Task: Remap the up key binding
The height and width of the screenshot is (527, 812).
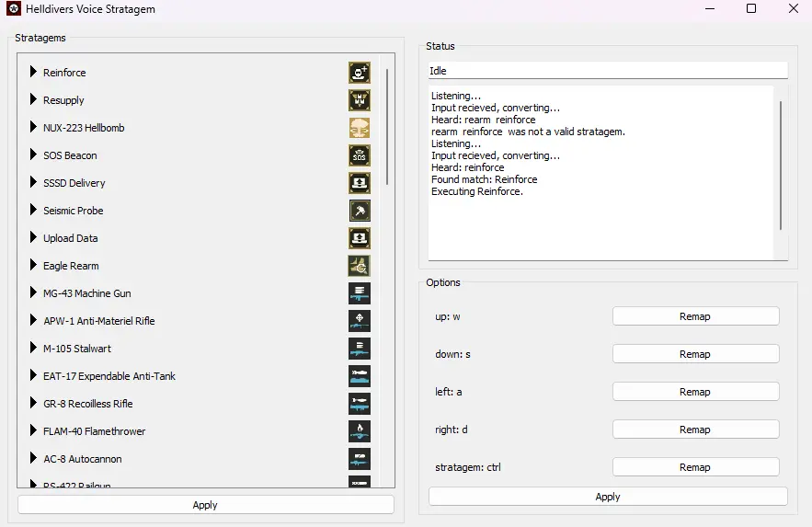Action: click(x=695, y=316)
